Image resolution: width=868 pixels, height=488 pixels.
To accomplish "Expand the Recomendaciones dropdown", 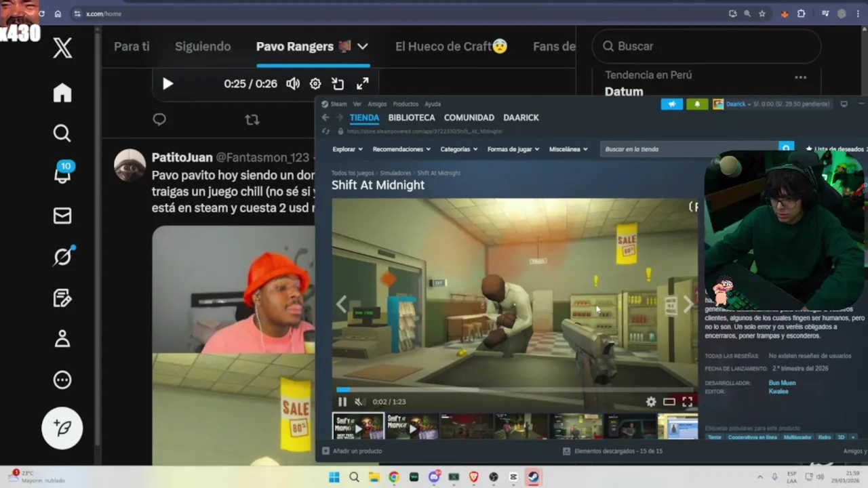I will click(x=401, y=149).
